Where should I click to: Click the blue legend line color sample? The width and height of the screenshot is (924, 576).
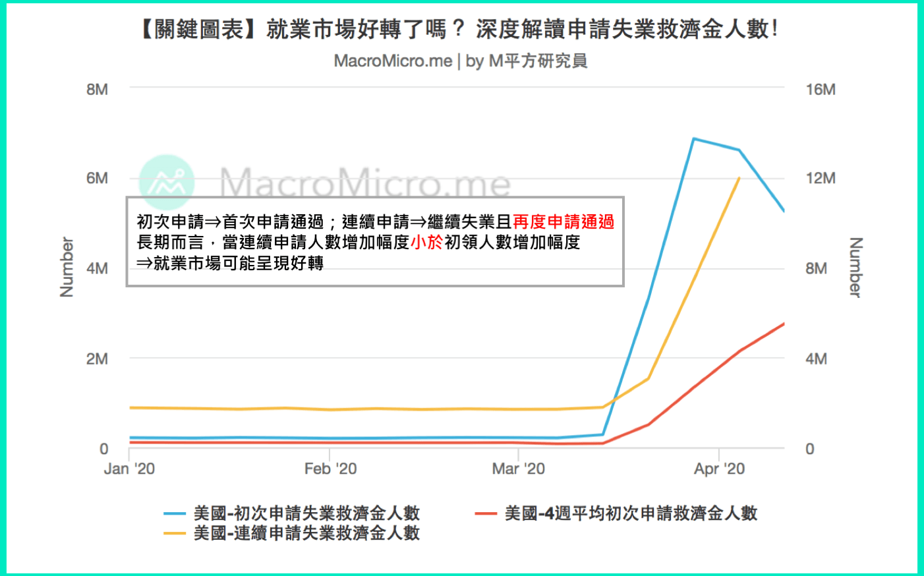(x=175, y=513)
